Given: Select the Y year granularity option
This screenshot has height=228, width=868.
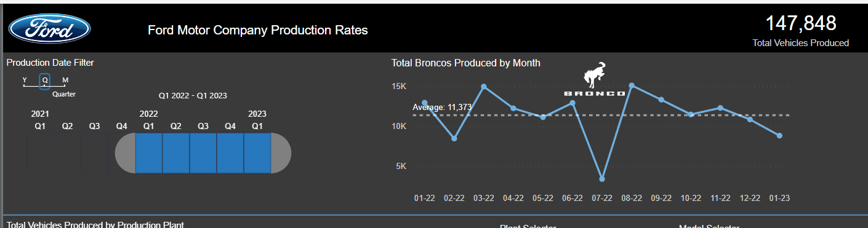Looking at the screenshot, I should [x=25, y=81].
